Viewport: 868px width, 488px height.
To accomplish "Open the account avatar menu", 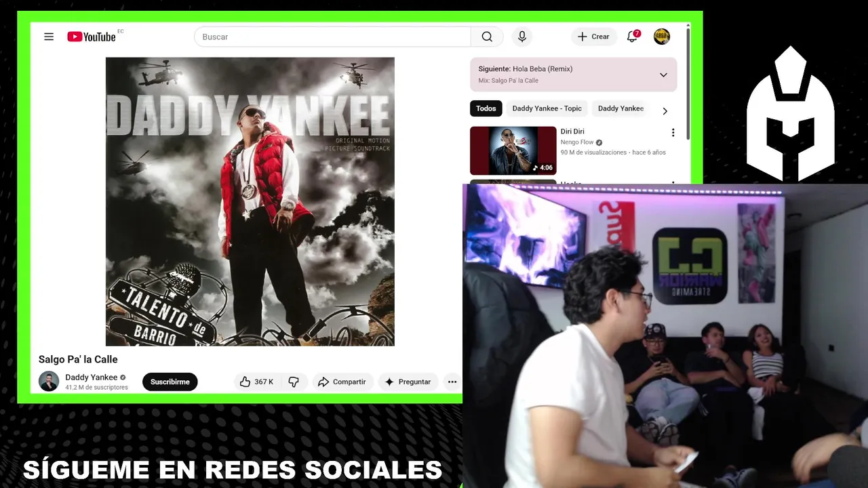I will pyautogui.click(x=662, y=37).
